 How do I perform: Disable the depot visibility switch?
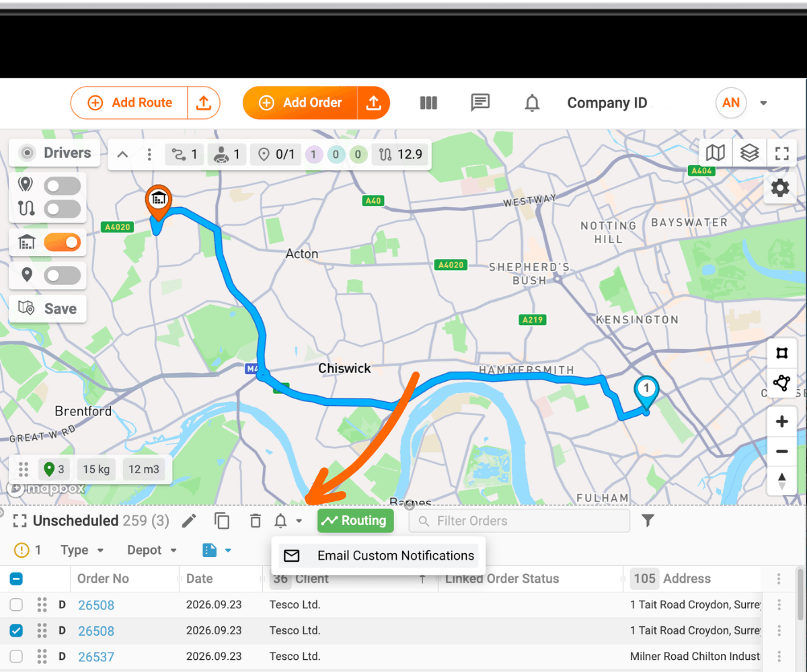tap(62, 243)
